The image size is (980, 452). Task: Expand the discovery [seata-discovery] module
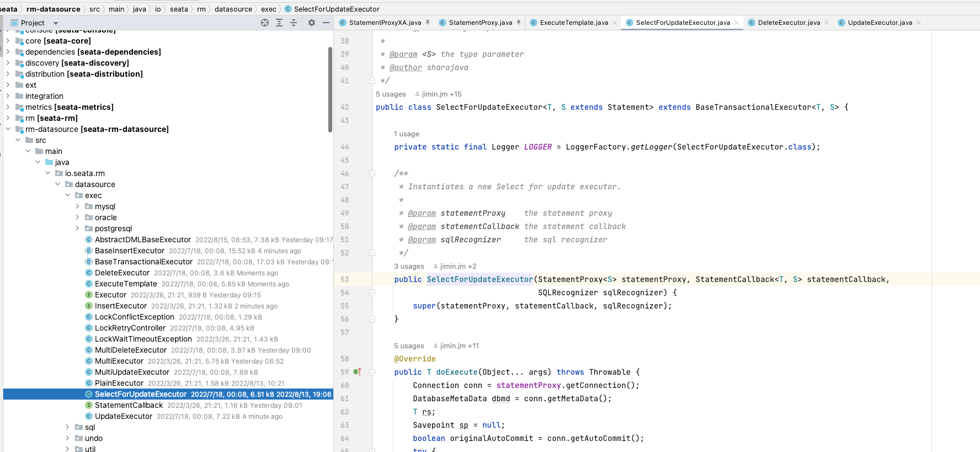pyautogui.click(x=8, y=63)
